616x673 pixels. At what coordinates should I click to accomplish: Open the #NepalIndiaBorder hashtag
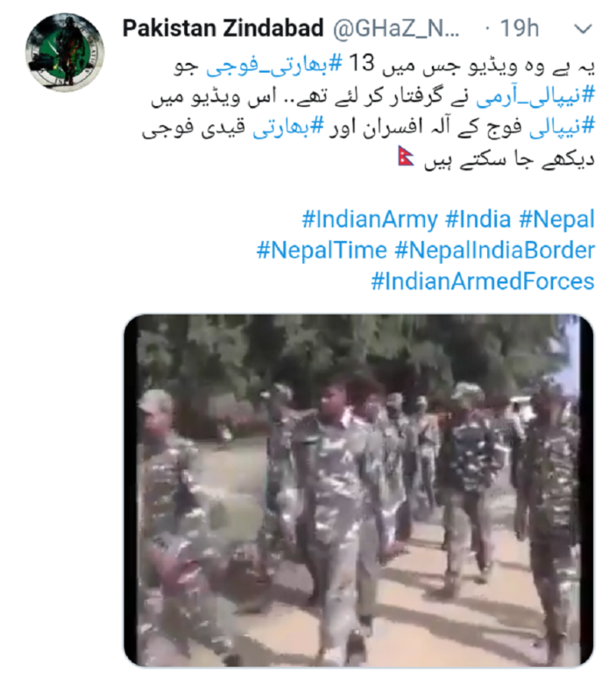(494, 251)
